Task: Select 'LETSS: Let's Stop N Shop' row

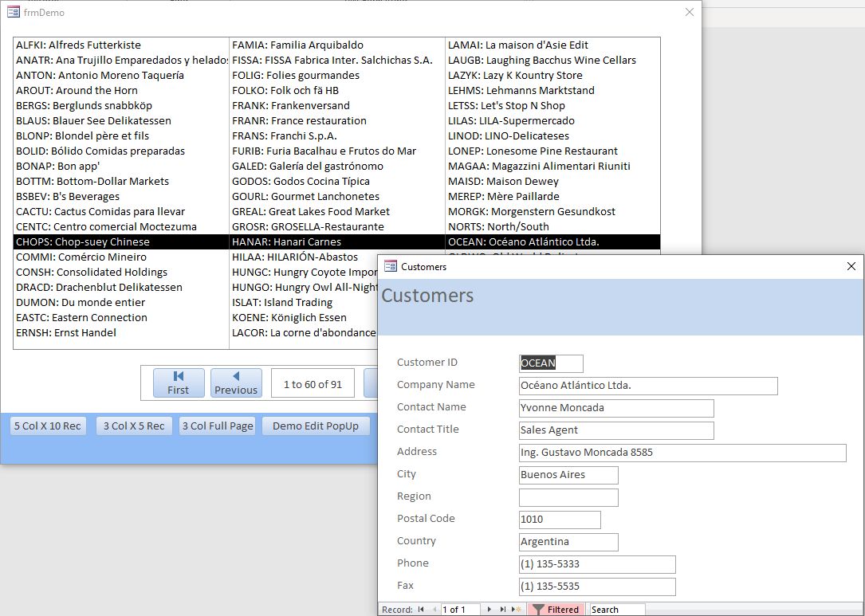Action: (552, 106)
